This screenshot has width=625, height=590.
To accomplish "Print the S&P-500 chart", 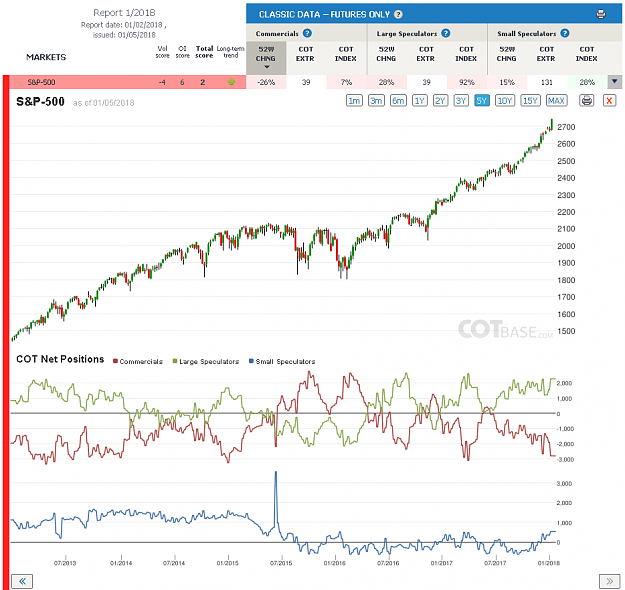I will coord(587,100).
